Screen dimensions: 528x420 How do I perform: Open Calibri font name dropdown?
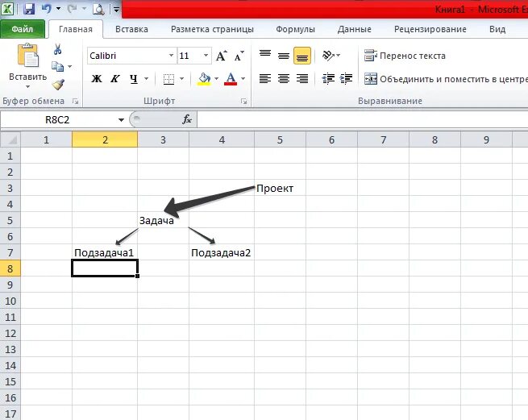click(171, 56)
